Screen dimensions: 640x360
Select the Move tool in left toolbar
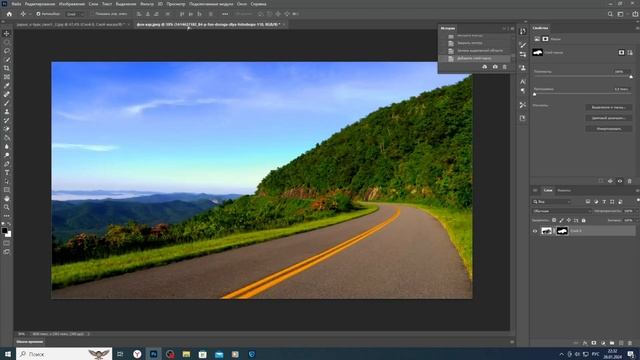click(x=7, y=33)
